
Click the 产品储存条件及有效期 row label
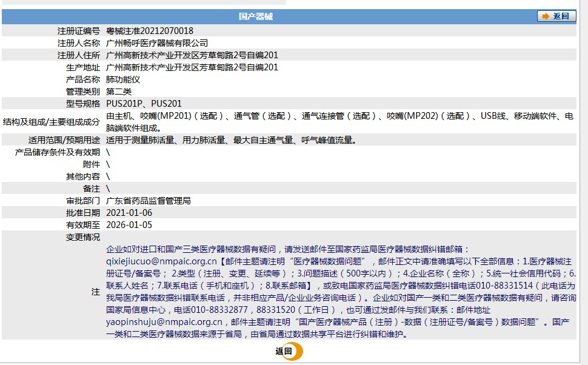[x=58, y=152]
